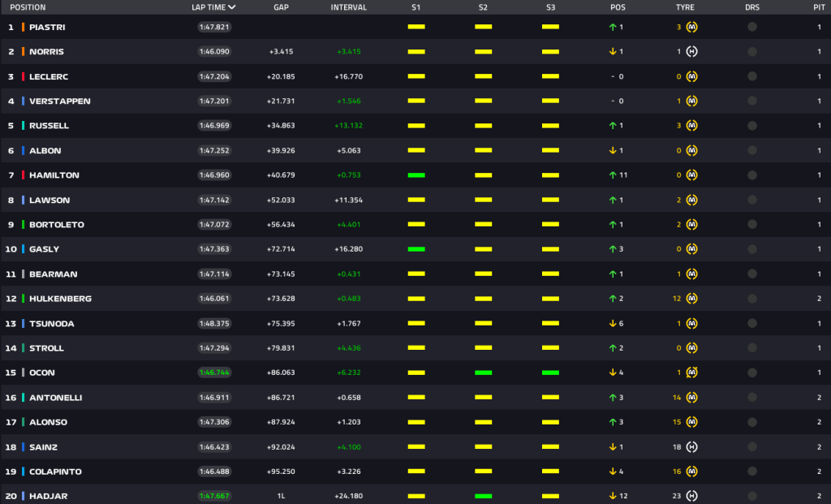Click Tsunoda's lap time 1:48.375

[214, 323]
